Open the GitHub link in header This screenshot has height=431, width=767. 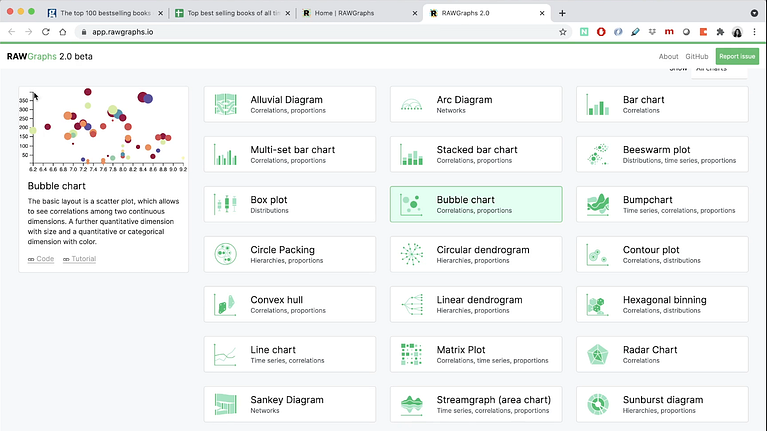point(697,57)
